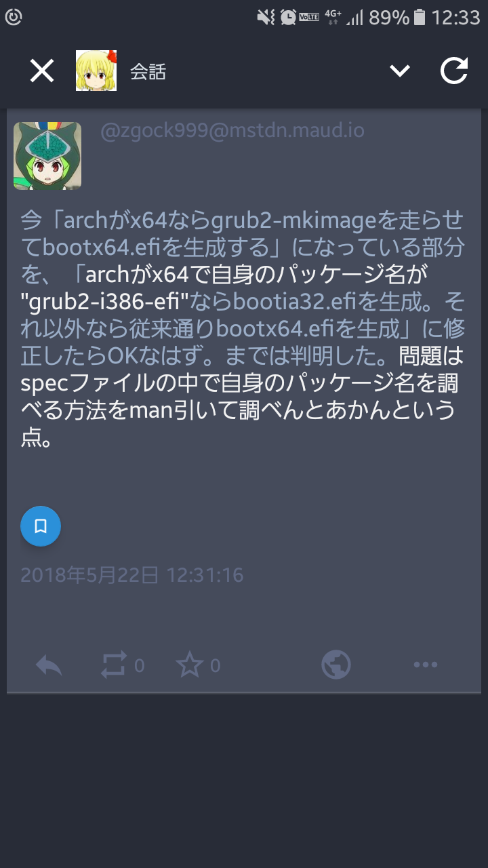This screenshot has width=488, height=868.
Task: Tap the muted sound status icon
Action: pyautogui.click(x=266, y=18)
